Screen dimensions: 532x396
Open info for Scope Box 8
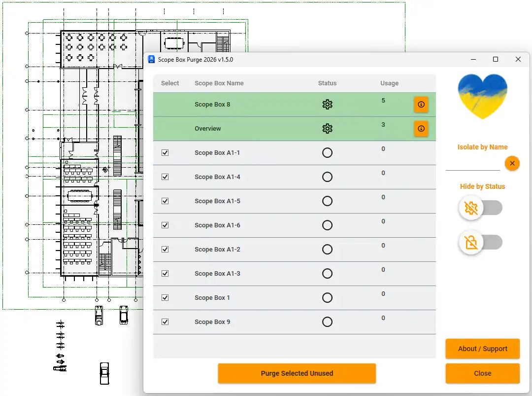[421, 104]
